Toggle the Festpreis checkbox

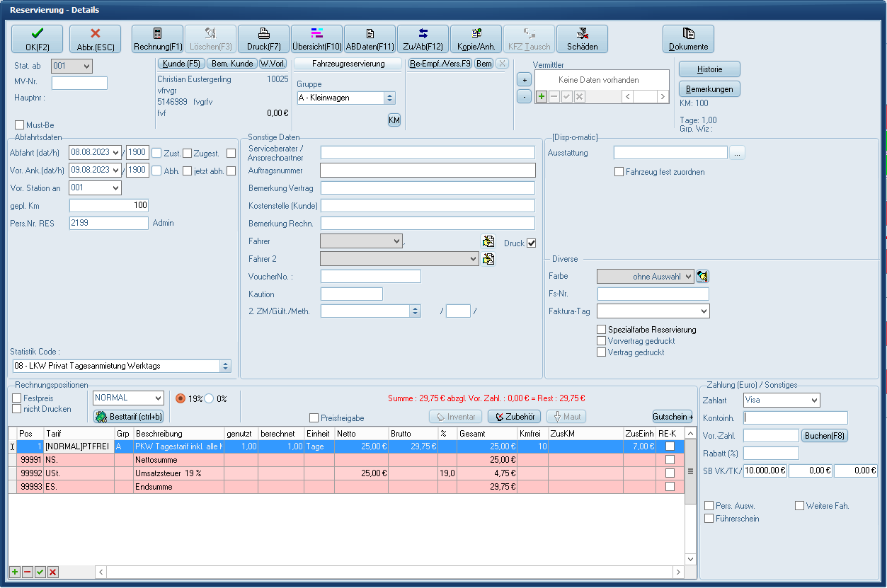pos(17,398)
